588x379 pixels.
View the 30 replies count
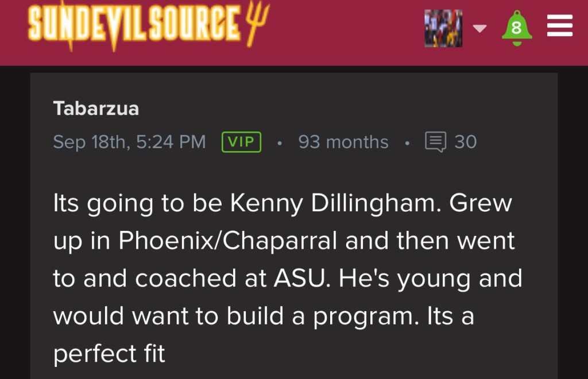(465, 142)
